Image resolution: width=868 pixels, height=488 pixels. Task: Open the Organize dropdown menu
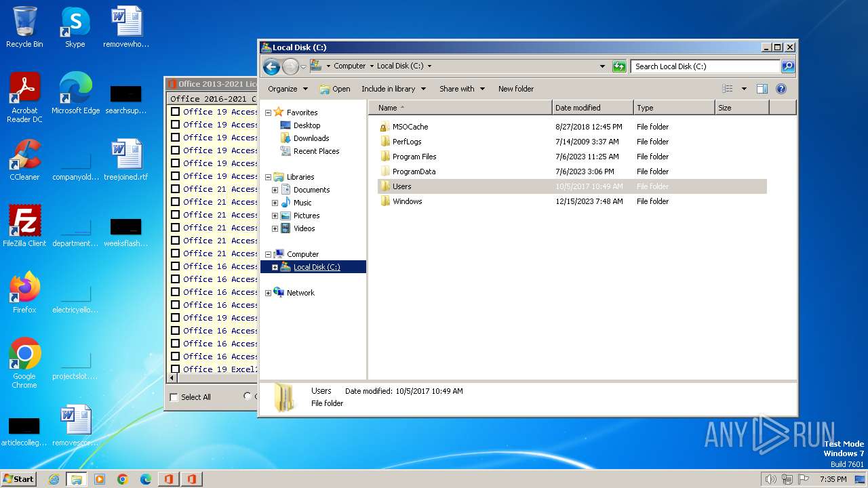[x=288, y=89]
